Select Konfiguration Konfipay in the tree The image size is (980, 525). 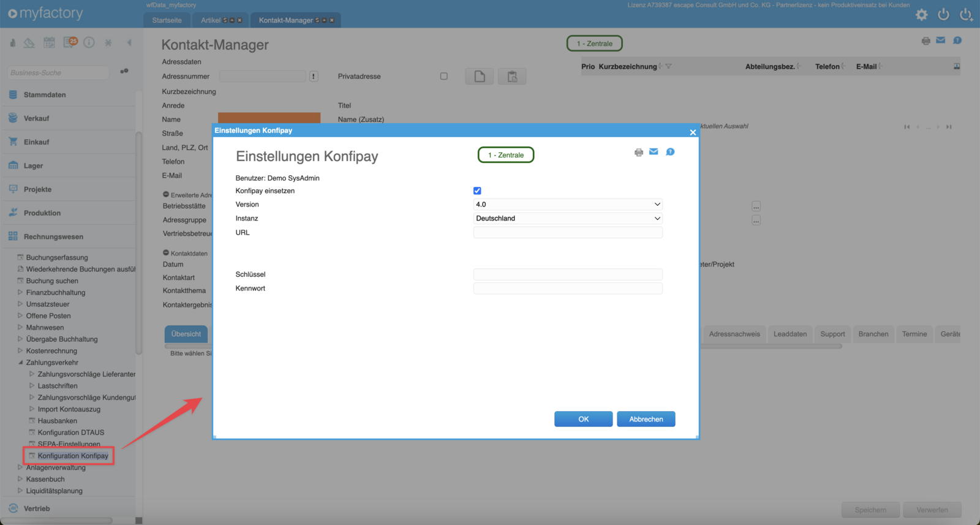tap(72, 456)
